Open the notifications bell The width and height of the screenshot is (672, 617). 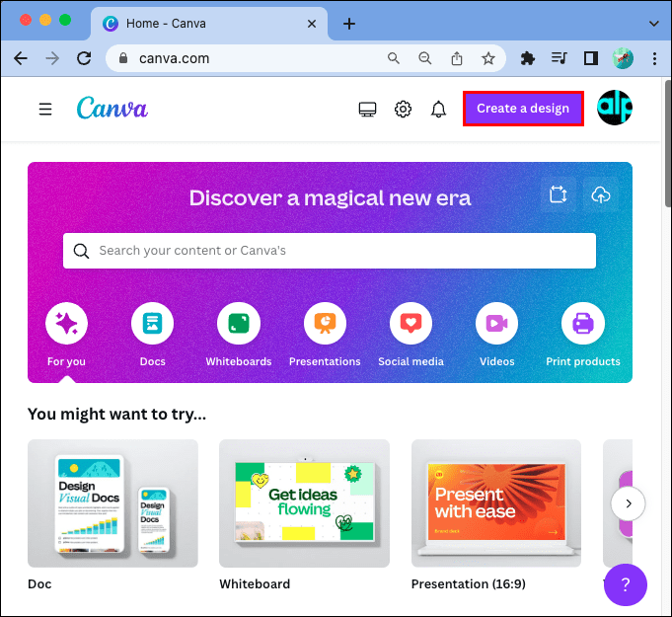tap(438, 110)
